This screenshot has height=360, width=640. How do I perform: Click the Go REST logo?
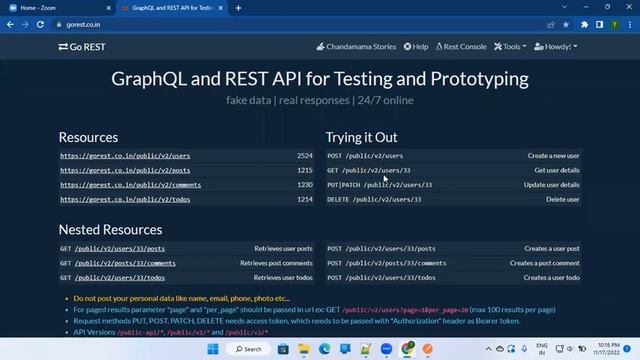pyautogui.click(x=82, y=47)
